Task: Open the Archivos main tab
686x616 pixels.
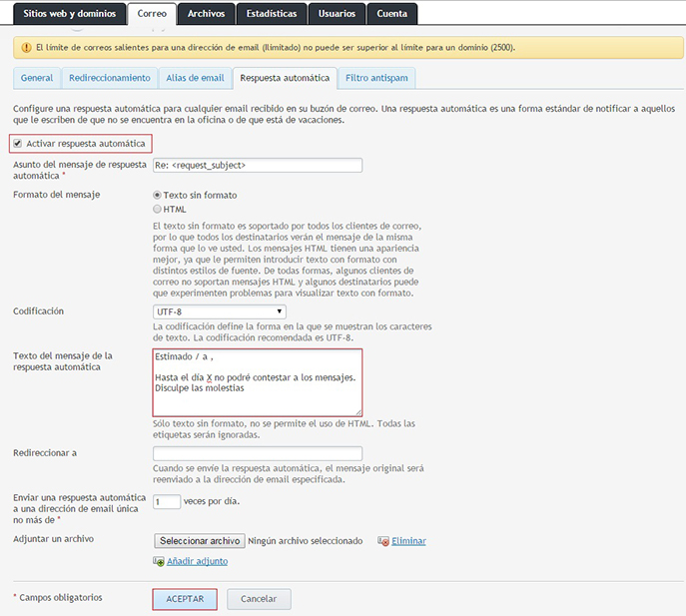Action: [x=207, y=14]
